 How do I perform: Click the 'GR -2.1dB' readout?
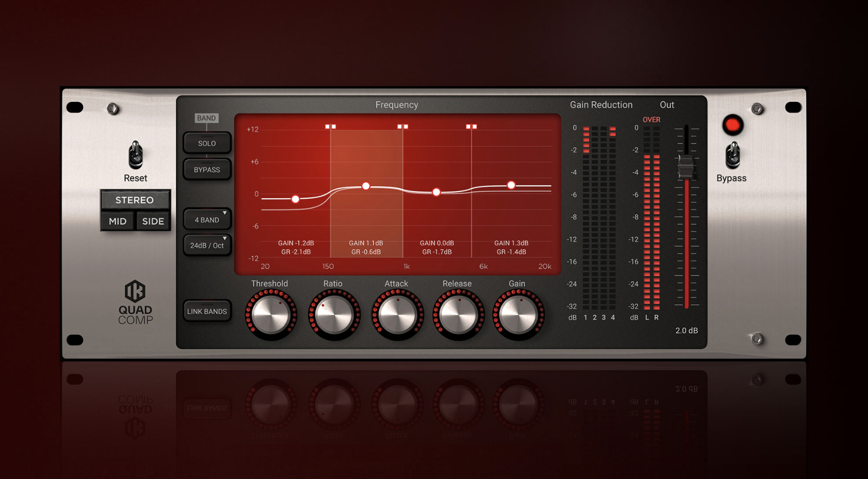(x=296, y=252)
